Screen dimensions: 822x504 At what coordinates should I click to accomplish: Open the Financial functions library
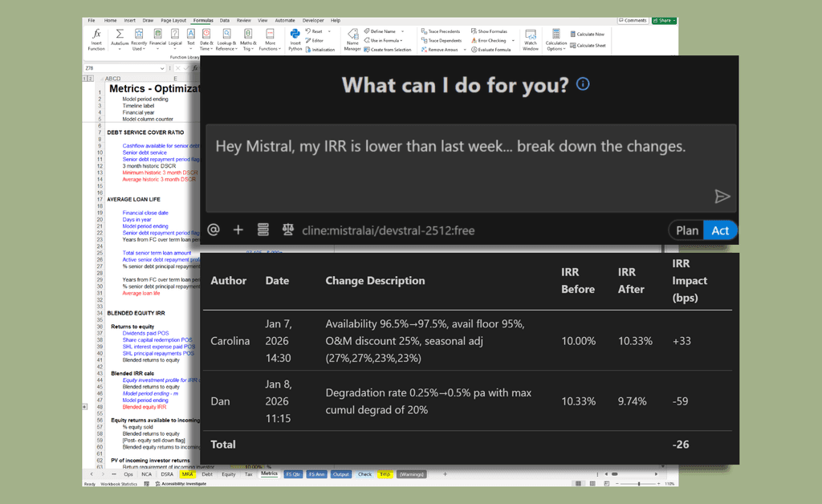(158, 38)
